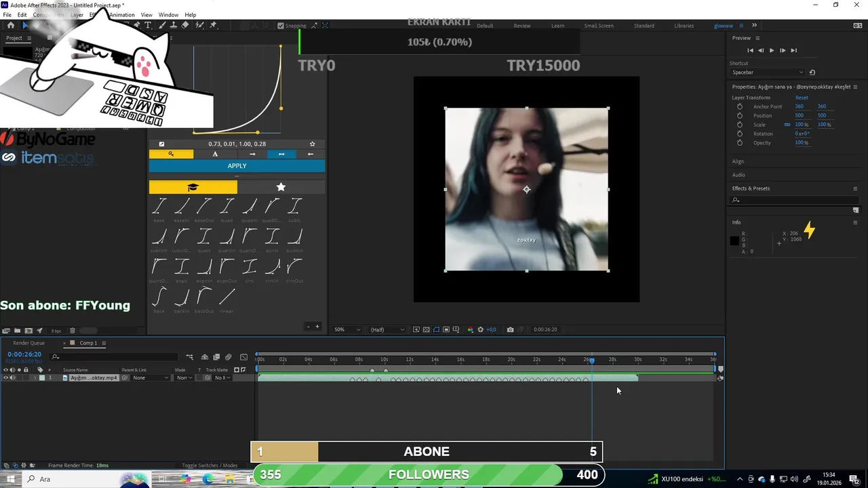Toggle mask and shape path visibility
The height and width of the screenshot is (488, 868).
pyautogui.click(x=436, y=329)
